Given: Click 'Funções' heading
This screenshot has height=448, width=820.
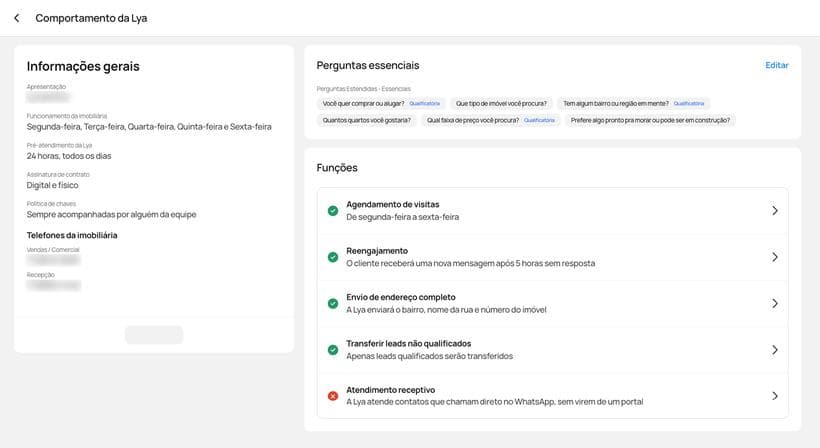Looking at the screenshot, I should [x=337, y=168].
